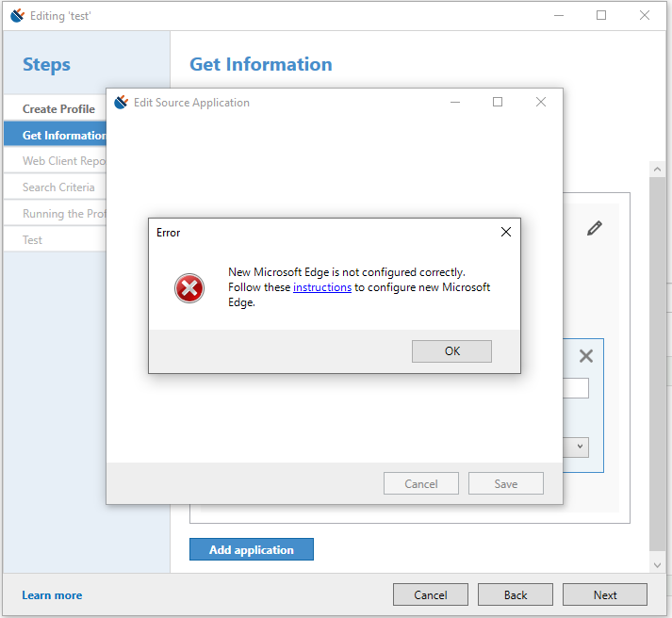The image size is (672, 618).
Task: Select the Create Profile step
Action: pyautogui.click(x=56, y=108)
